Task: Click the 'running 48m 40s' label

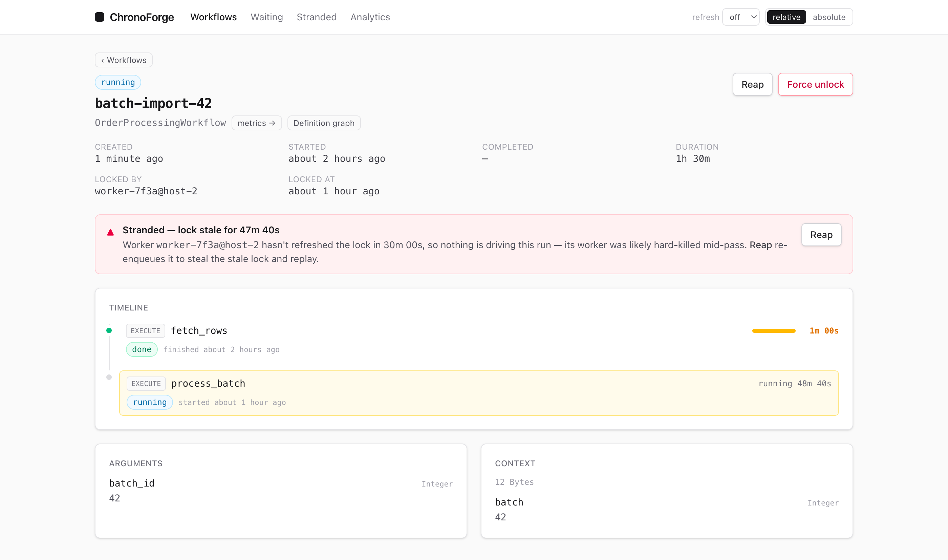Action: pyautogui.click(x=795, y=383)
